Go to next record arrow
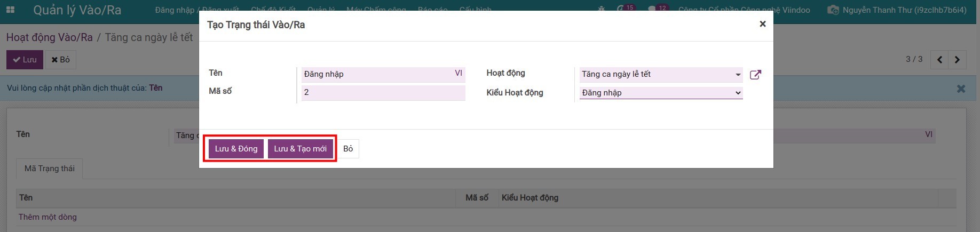The image size is (980, 232). [x=957, y=59]
